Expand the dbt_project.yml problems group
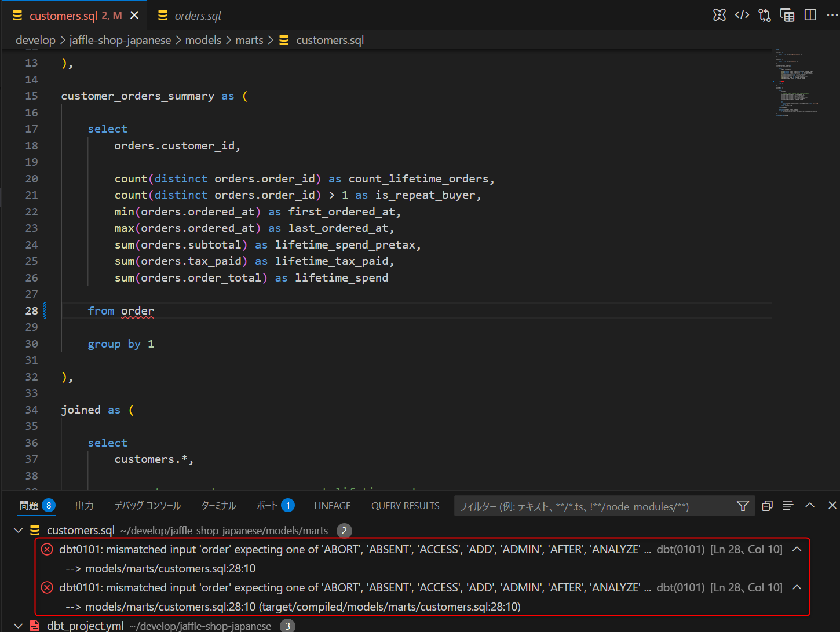This screenshot has width=840, height=632. [x=18, y=626]
